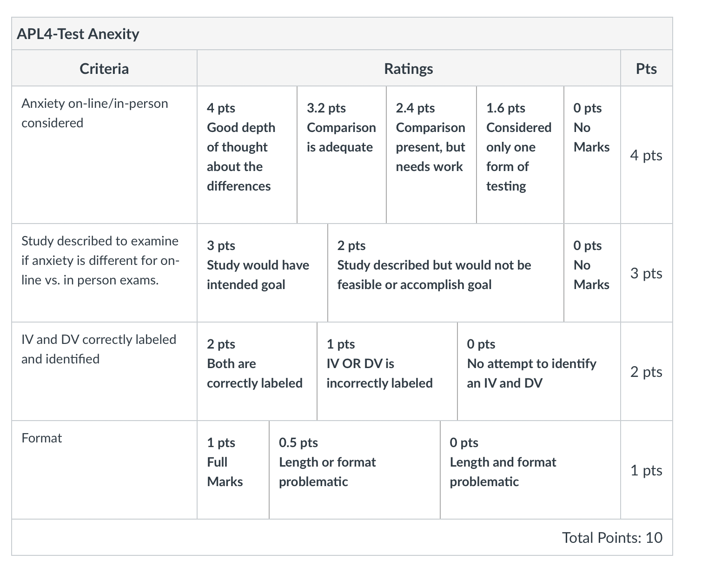Click the Ratings column header
The image size is (728, 580).
[409, 69]
